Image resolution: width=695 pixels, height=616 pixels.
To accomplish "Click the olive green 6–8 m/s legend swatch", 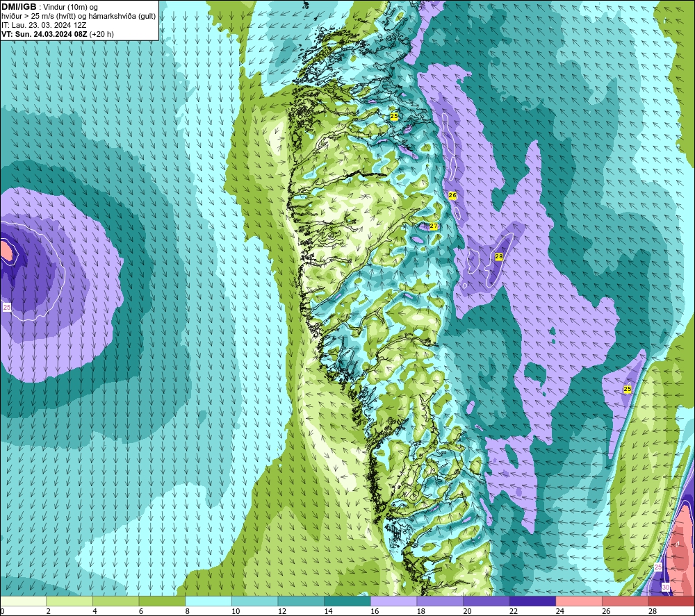I will pos(162,601).
